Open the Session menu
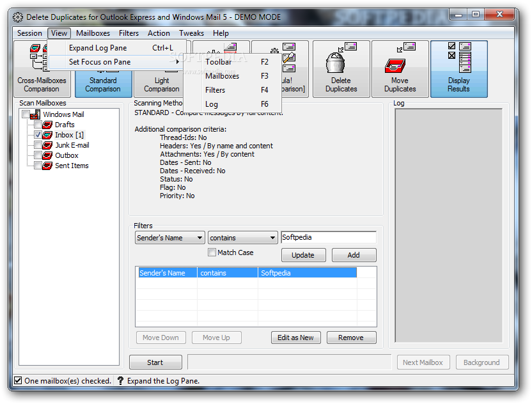 [29, 33]
